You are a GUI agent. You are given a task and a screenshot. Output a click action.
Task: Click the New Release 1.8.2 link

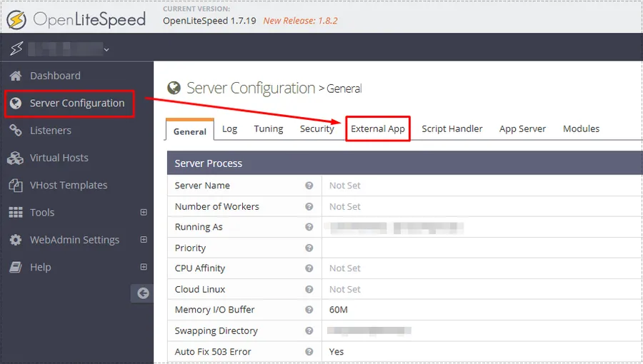coord(300,21)
